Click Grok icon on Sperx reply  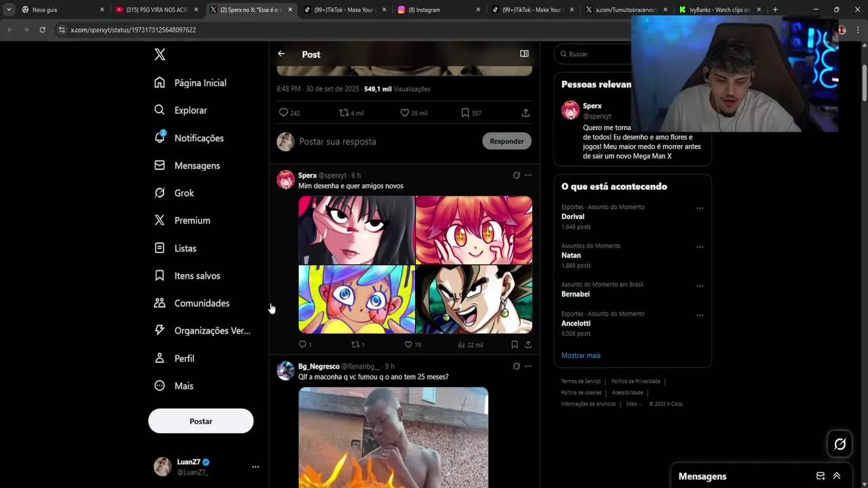pos(516,176)
